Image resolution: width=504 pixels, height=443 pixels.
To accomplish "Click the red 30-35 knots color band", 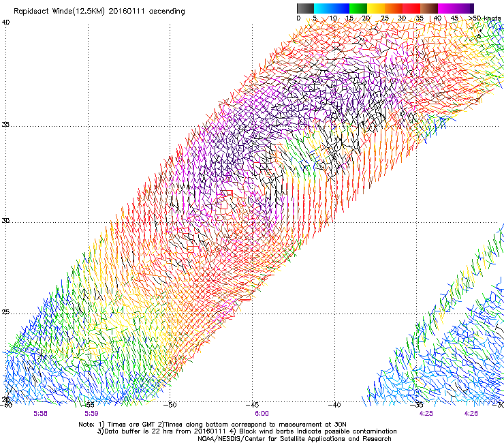I will pos(411,8).
